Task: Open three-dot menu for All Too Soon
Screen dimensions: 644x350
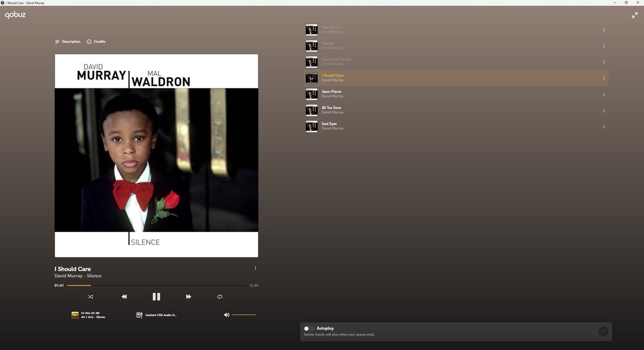Action: (x=604, y=111)
